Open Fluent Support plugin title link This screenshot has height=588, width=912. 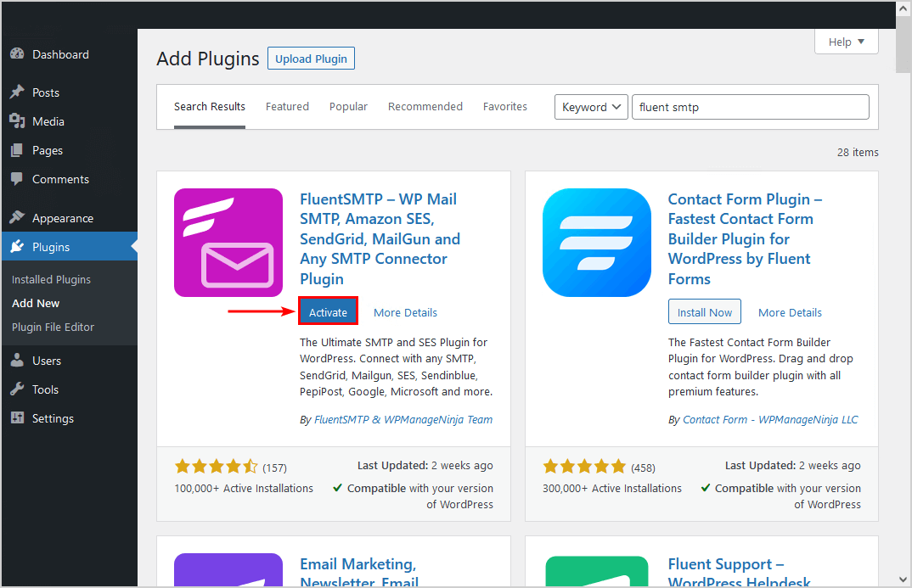point(739,573)
